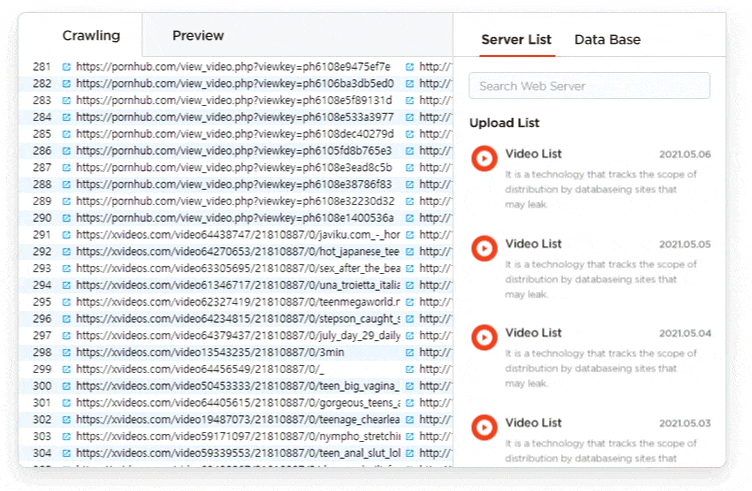Select crawled row number 296
752x491 pixels.
tap(41, 319)
